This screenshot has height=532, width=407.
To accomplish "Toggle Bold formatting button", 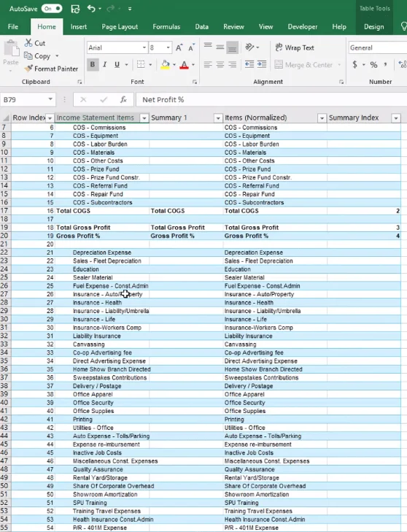I will click(x=92, y=64).
